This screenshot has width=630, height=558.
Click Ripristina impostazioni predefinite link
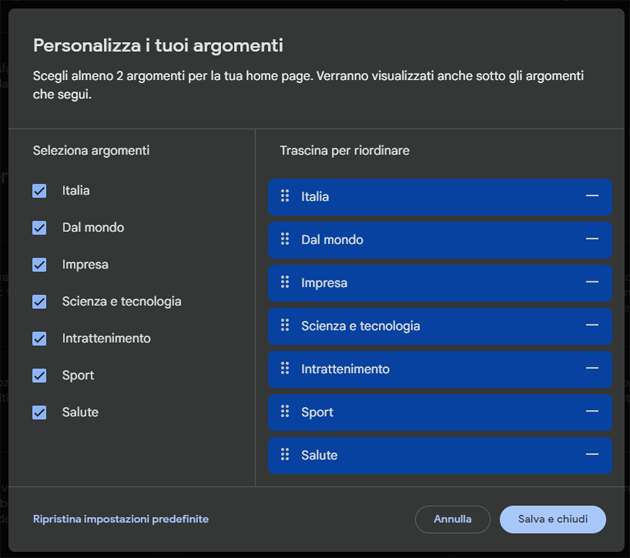point(121,519)
